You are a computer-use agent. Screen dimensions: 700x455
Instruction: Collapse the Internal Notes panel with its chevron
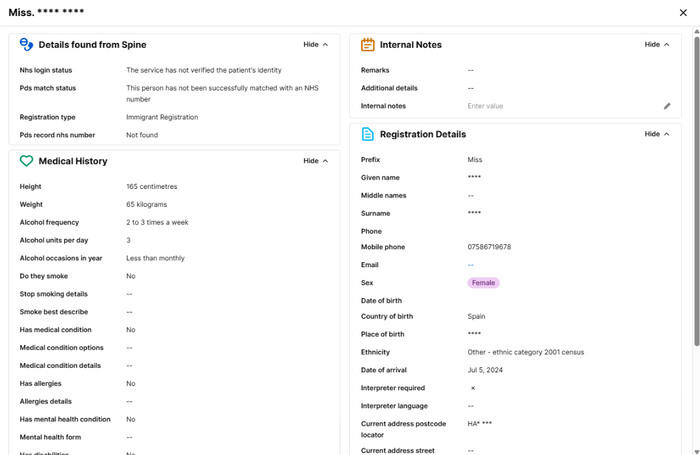point(666,45)
